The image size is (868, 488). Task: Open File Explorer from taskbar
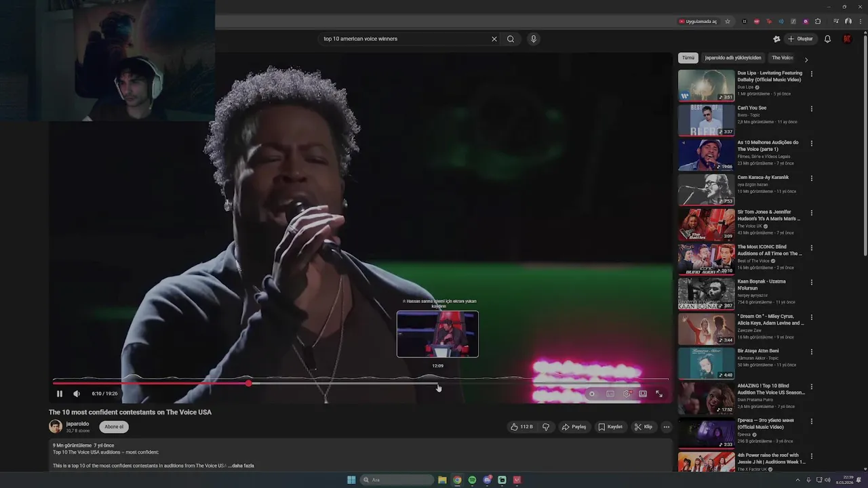pos(442,480)
